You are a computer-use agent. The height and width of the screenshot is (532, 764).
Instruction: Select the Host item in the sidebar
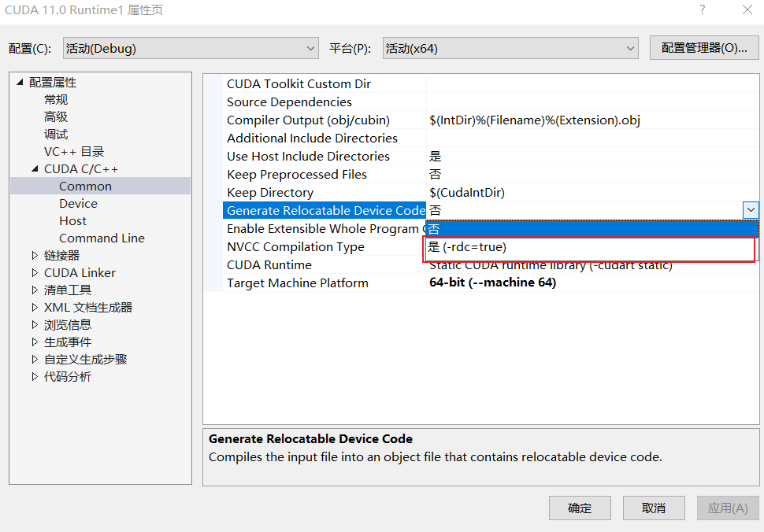72,220
